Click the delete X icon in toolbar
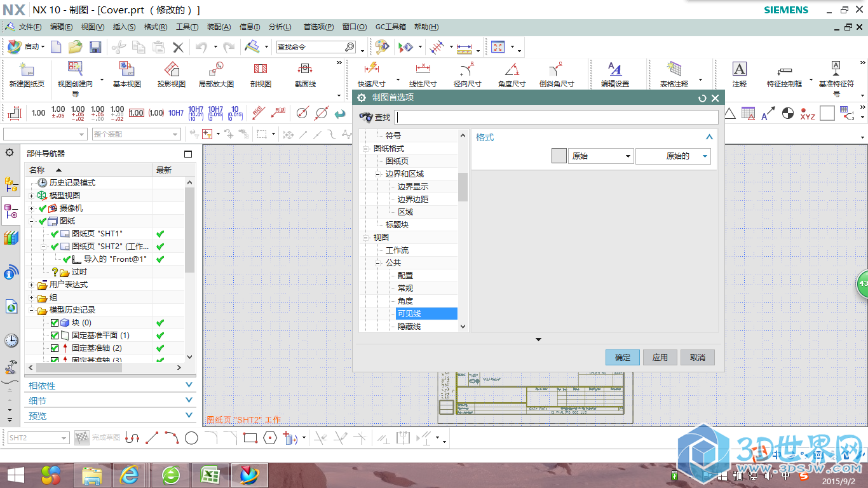The height and width of the screenshot is (488, 868). click(178, 47)
